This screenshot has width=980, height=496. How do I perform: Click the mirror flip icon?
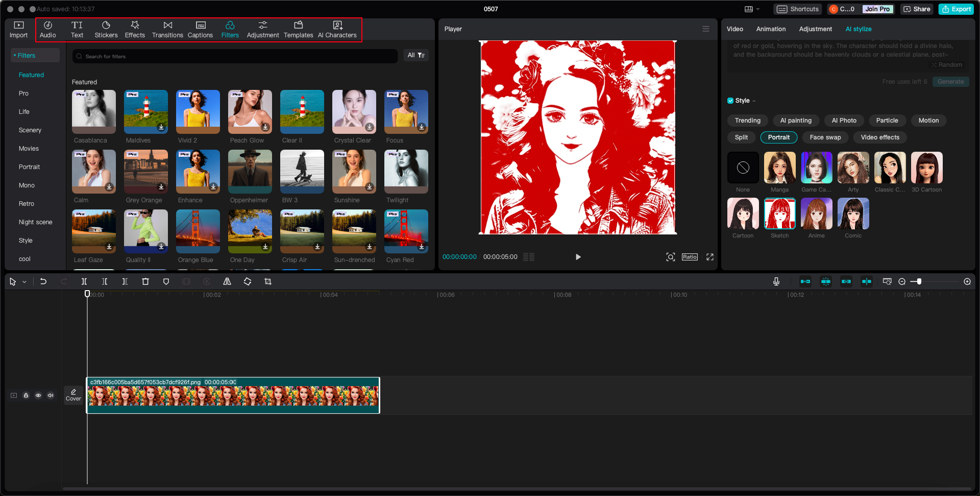click(x=227, y=281)
